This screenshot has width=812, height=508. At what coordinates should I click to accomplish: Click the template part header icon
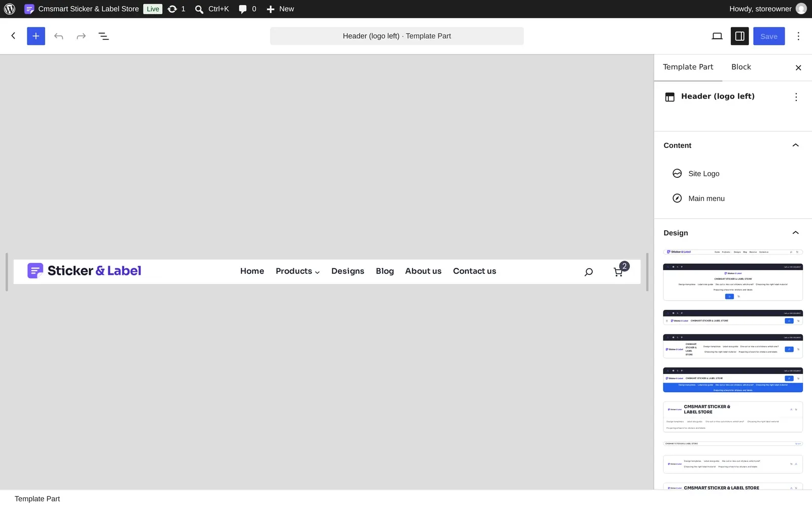pyautogui.click(x=670, y=97)
